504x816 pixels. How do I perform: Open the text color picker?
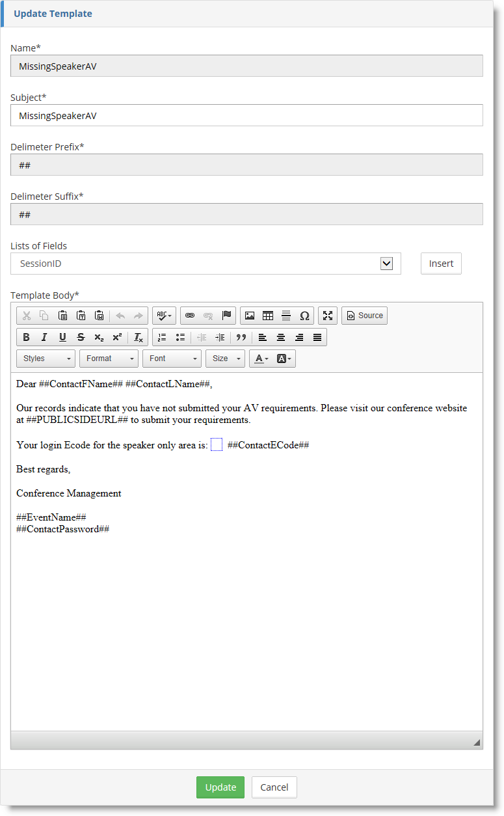pyautogui.click(x=261, y=359)
